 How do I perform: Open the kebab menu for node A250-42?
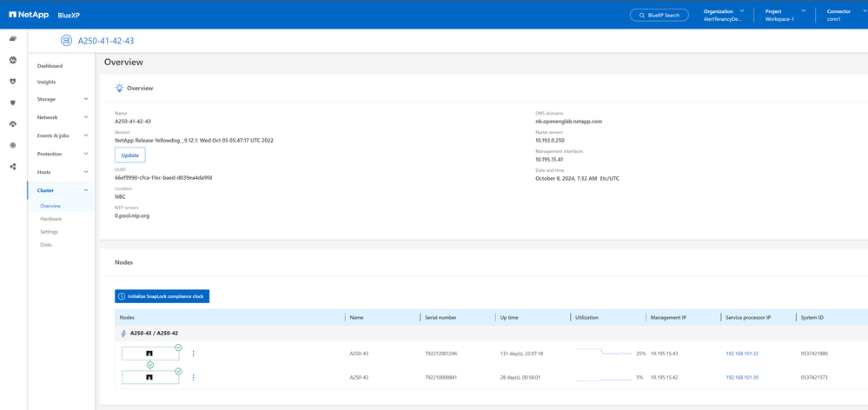pos(193,378)
